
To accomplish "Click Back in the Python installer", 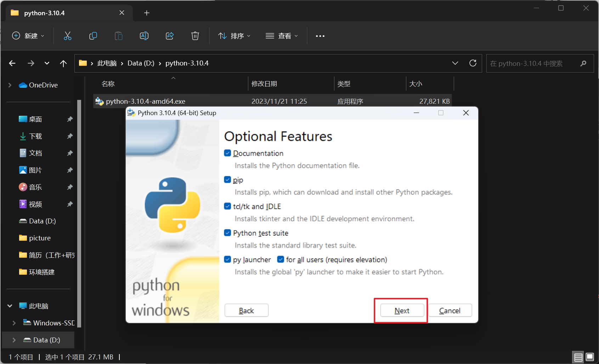I will pos(246,310).
